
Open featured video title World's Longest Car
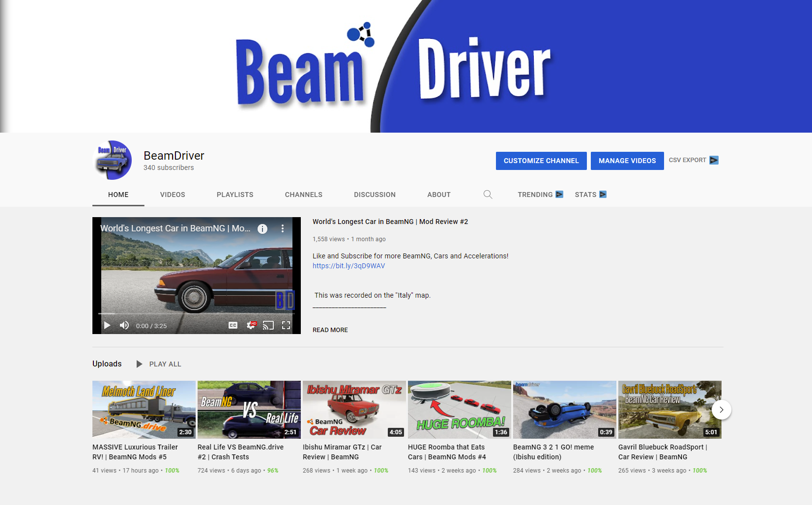pyautogui.click(x=390, y=222)
